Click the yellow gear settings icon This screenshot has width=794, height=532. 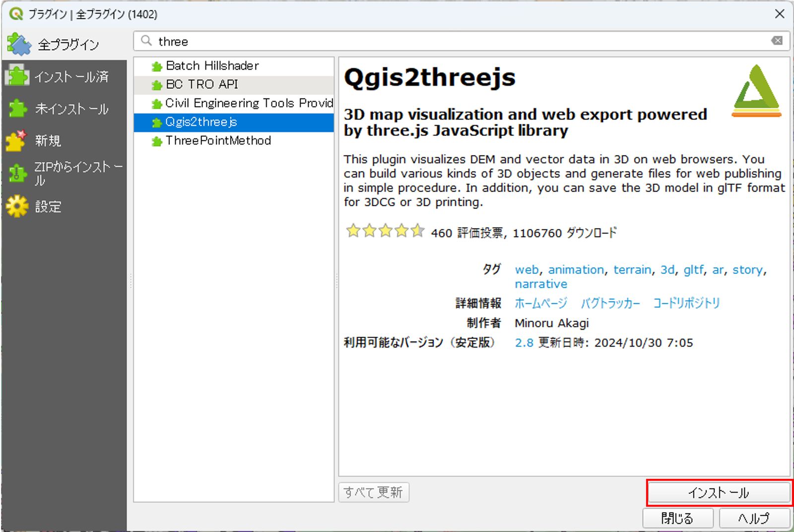tap(17, 206)
